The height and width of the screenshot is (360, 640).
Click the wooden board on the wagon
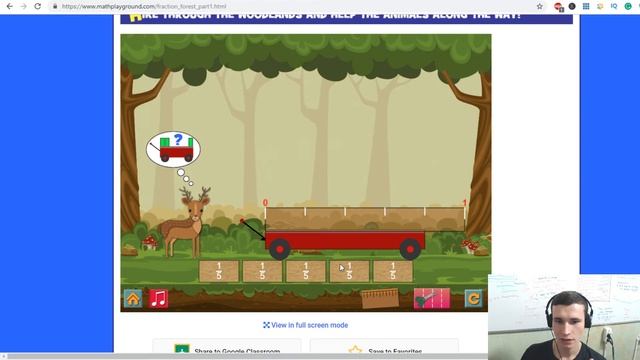[x=365, y=220]
